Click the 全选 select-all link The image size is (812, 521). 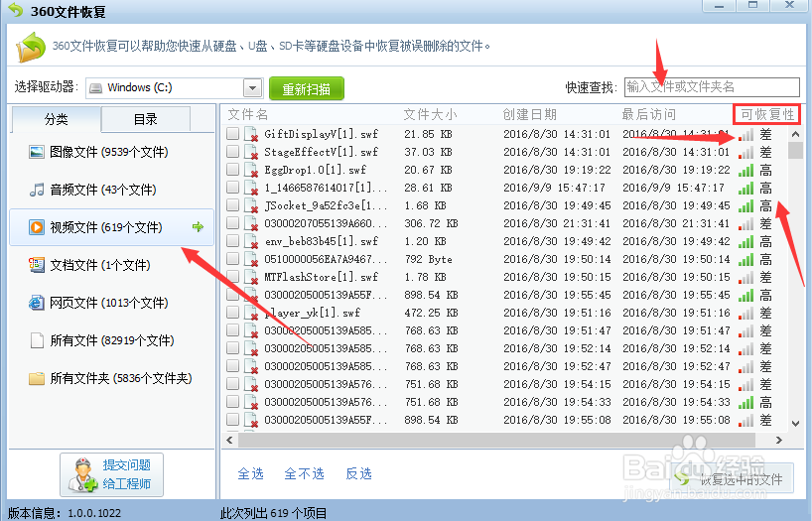250,473
